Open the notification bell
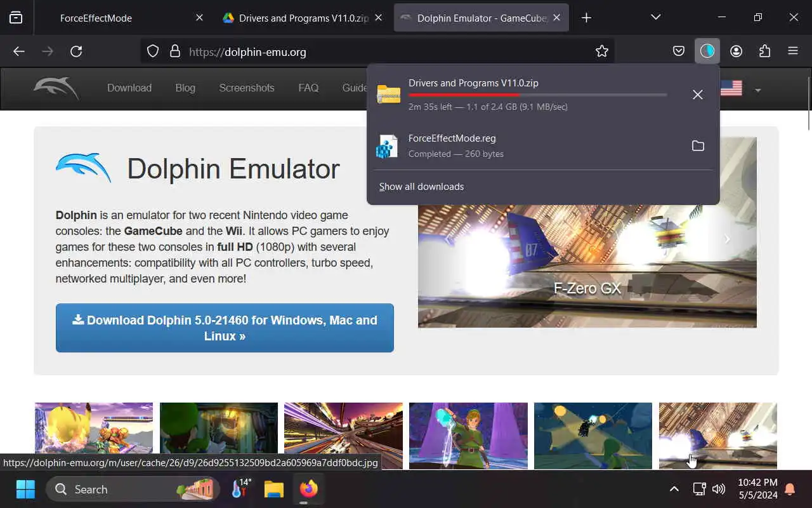 click(790, 489)
